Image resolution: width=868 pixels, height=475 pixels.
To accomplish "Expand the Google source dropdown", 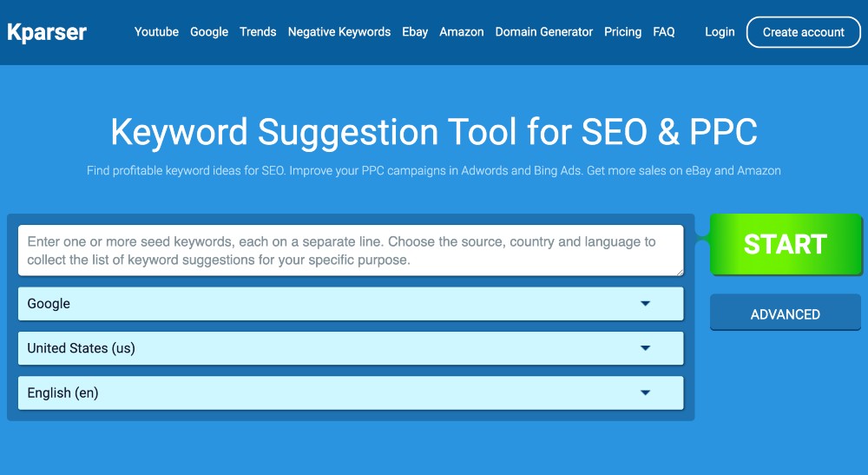I will 351,304.
